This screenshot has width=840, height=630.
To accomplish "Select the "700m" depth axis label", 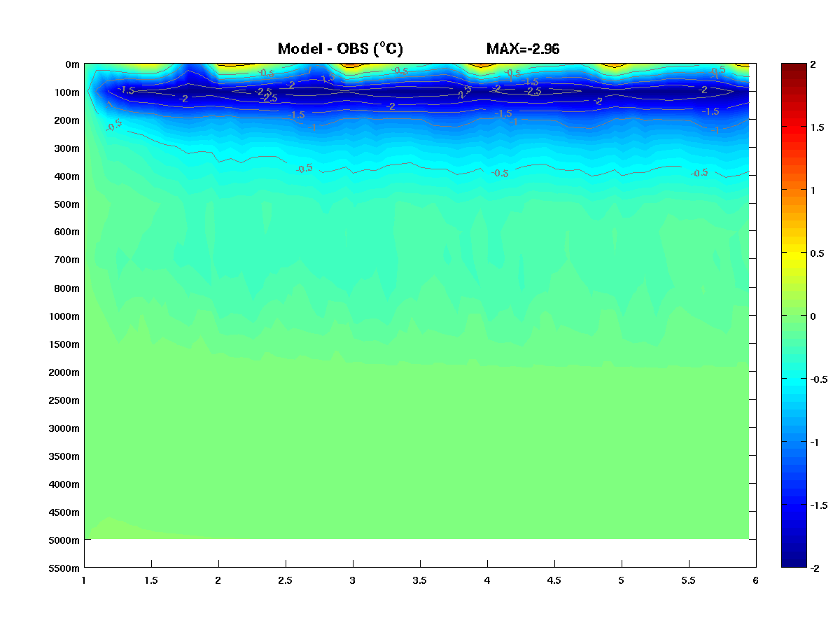I will 66,260.
